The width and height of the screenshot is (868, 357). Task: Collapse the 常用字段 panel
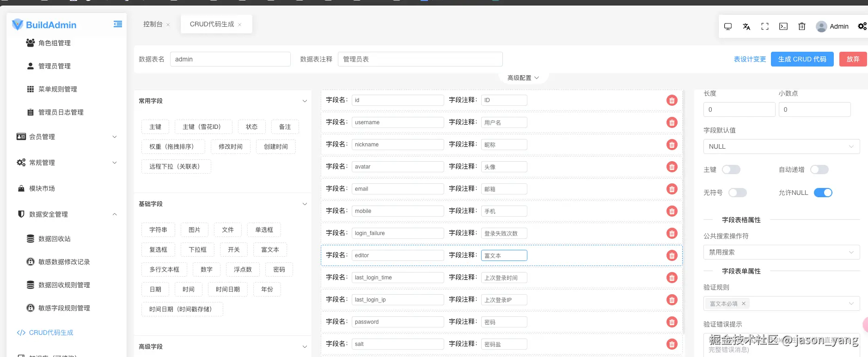pos(305,101)
